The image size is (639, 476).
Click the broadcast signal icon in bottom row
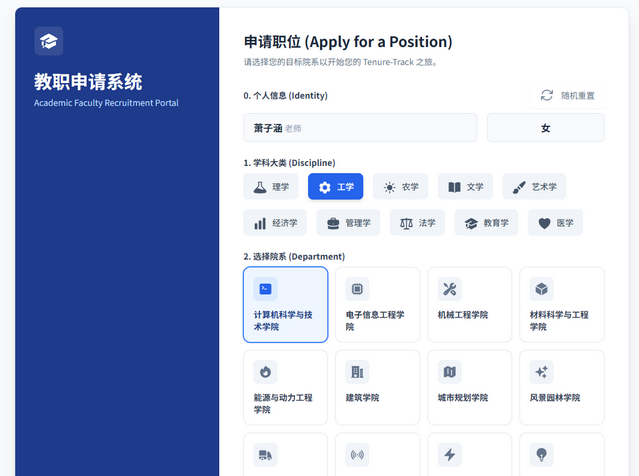[x=357, y=454]
